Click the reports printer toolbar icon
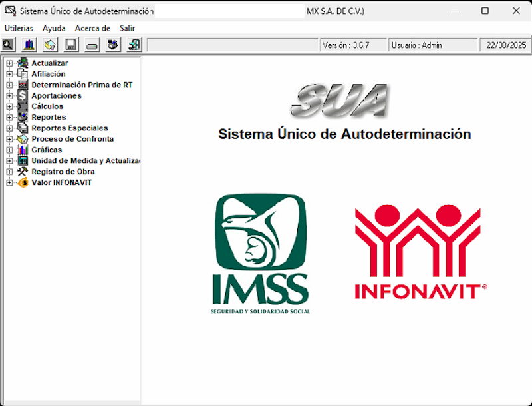Image resolution: width=532 pixels, height=406 pixels. pos(113,45)
